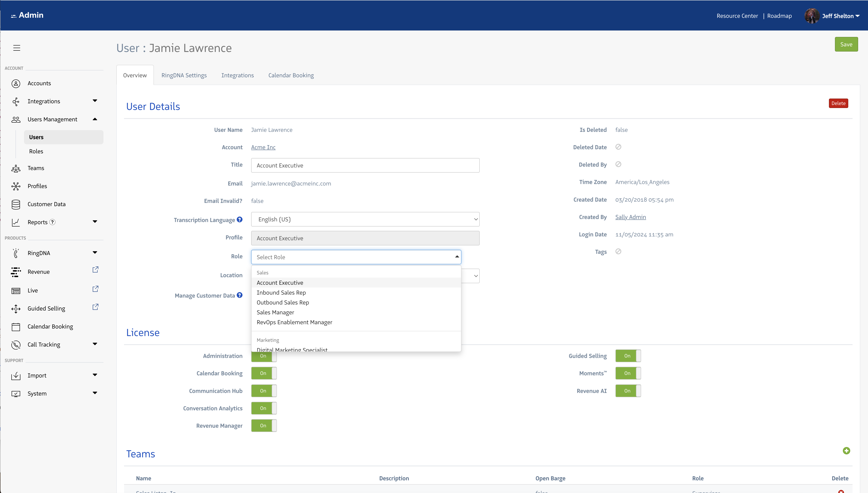Open Revenue external link icon
The height and width of the screenshot is (493, 868).
[96, 270]
